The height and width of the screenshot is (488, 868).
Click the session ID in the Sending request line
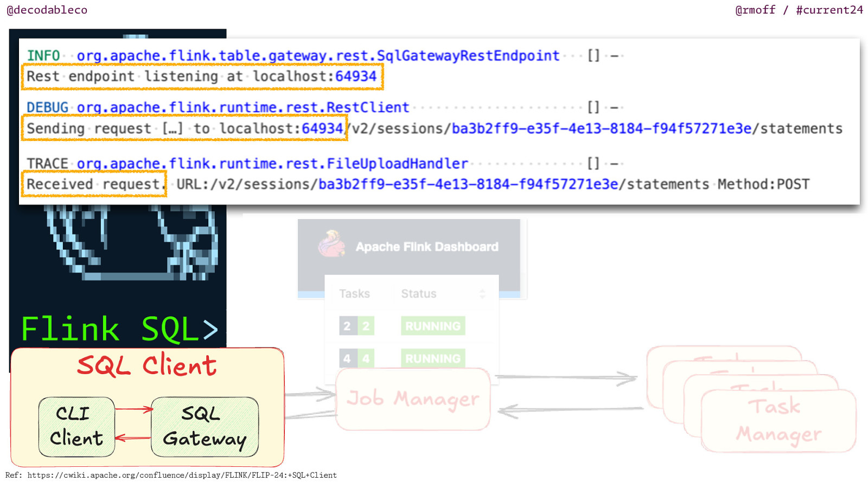(602, 129)
